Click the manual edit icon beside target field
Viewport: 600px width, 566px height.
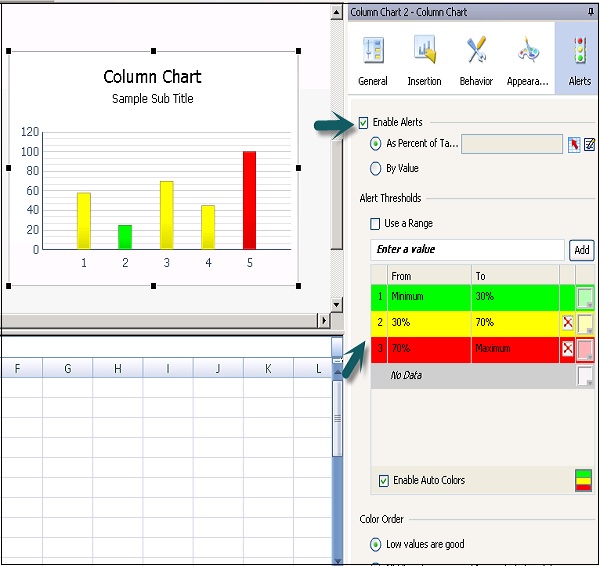point(589,144)
